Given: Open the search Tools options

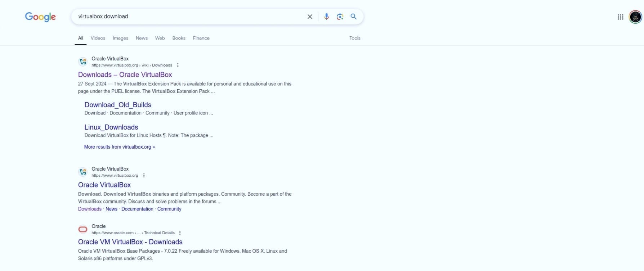Looking at the screenshot, I should pos(355,38).
